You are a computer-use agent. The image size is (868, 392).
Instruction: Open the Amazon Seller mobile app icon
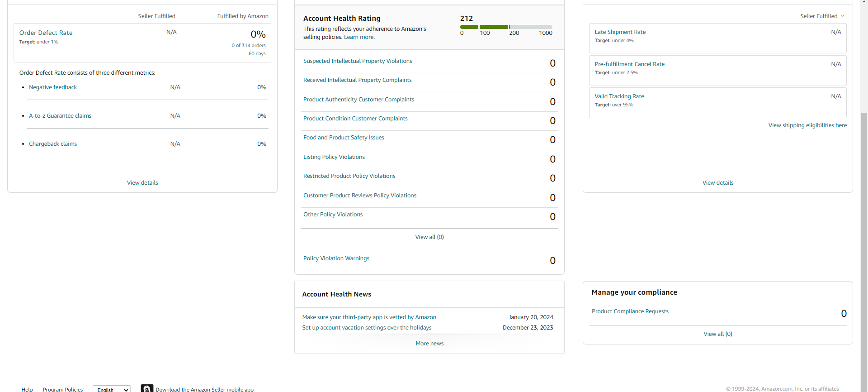[147, 388]
